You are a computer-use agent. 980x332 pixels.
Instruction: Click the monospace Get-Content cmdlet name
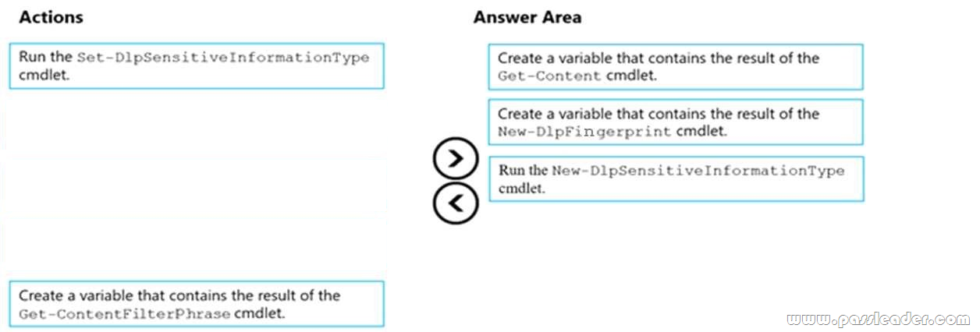pyautogui.click(x=550, y=76)
